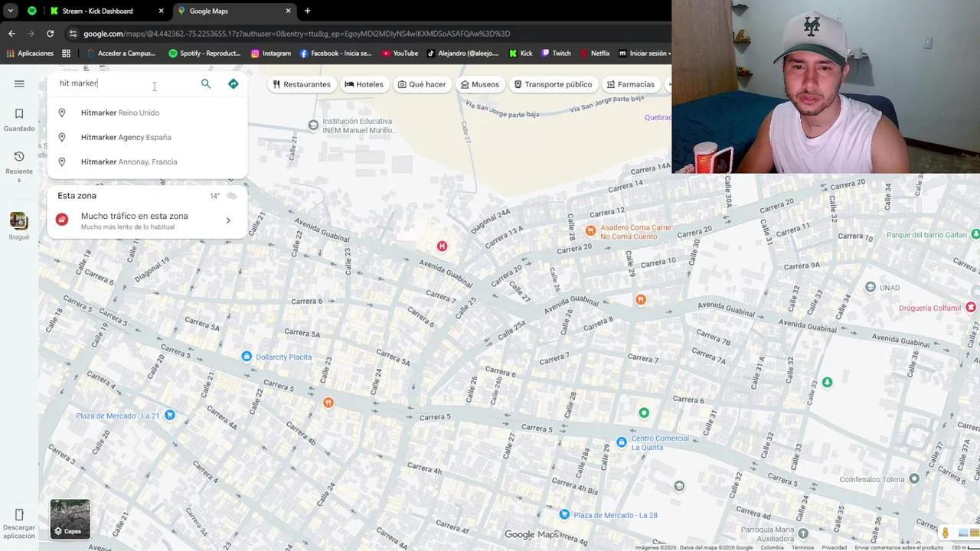Open the Privacidad footer link
Image resolution: width=980 pixels, height=551 pixels.
[834, 547]
